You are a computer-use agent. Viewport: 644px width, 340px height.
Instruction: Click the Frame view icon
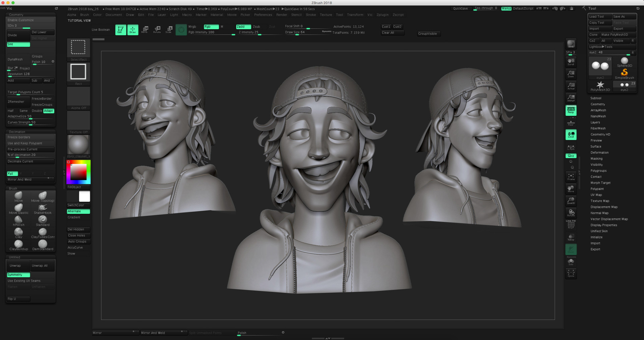tap(571, 177)
